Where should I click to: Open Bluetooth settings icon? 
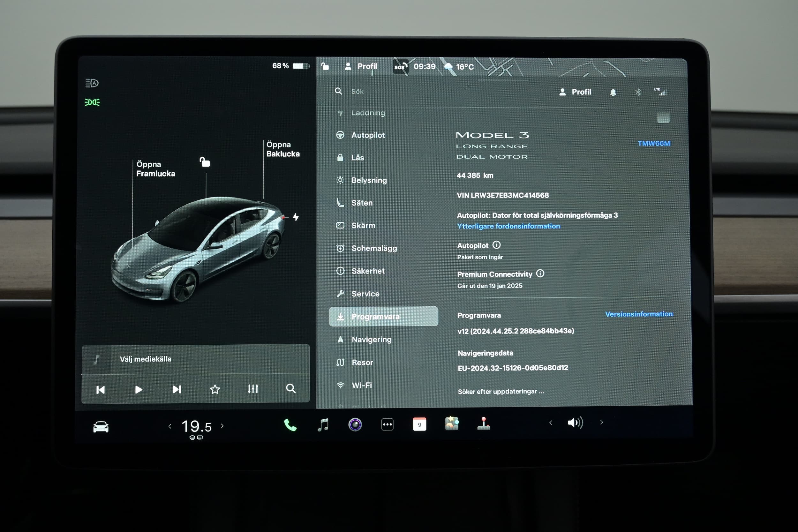[637, 92]
